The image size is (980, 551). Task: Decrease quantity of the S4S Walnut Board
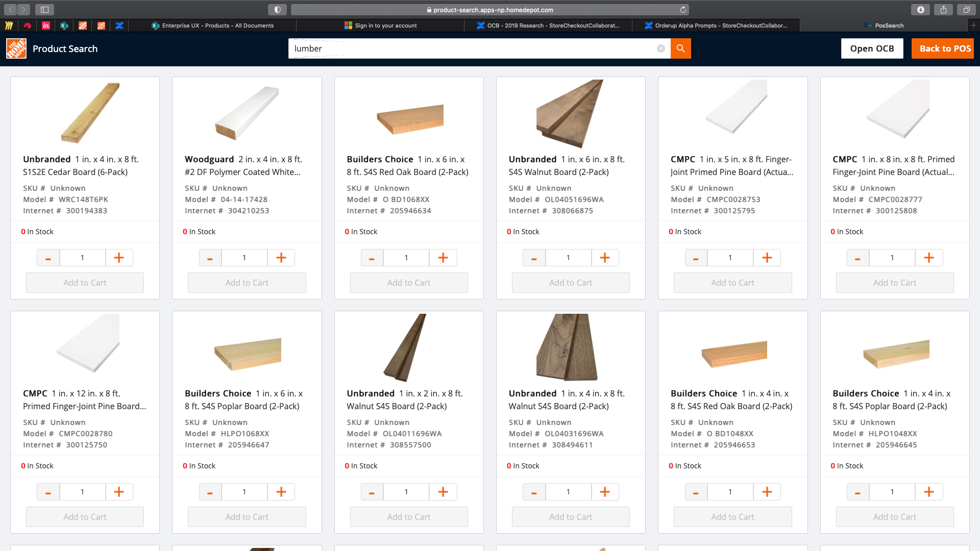534,258
